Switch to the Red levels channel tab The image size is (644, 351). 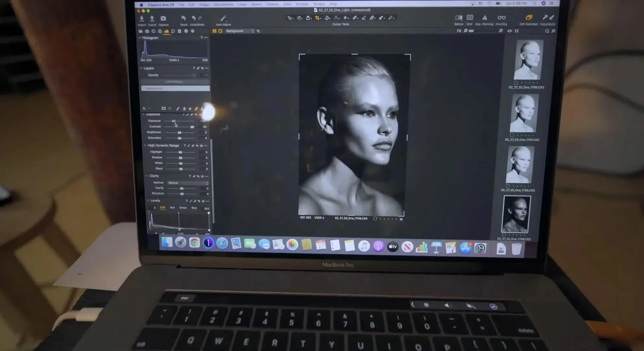[172, 208]
